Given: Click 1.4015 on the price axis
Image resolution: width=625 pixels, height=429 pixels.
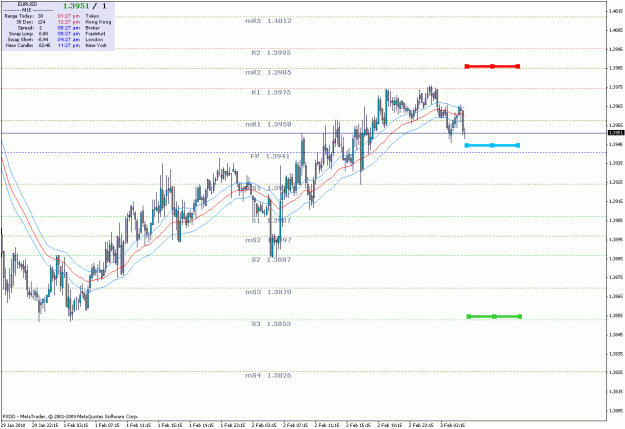Looking at the screenshot, I should tap(616, 11).
